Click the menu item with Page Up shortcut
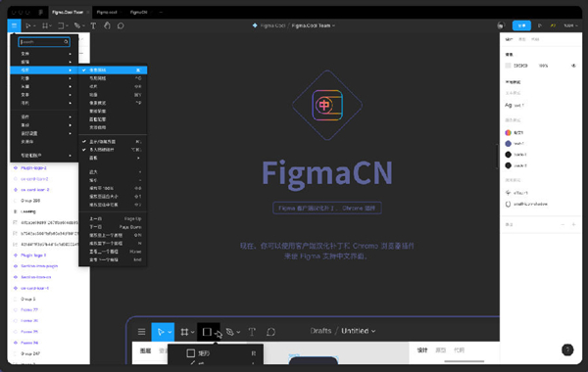 click(113, 218)
